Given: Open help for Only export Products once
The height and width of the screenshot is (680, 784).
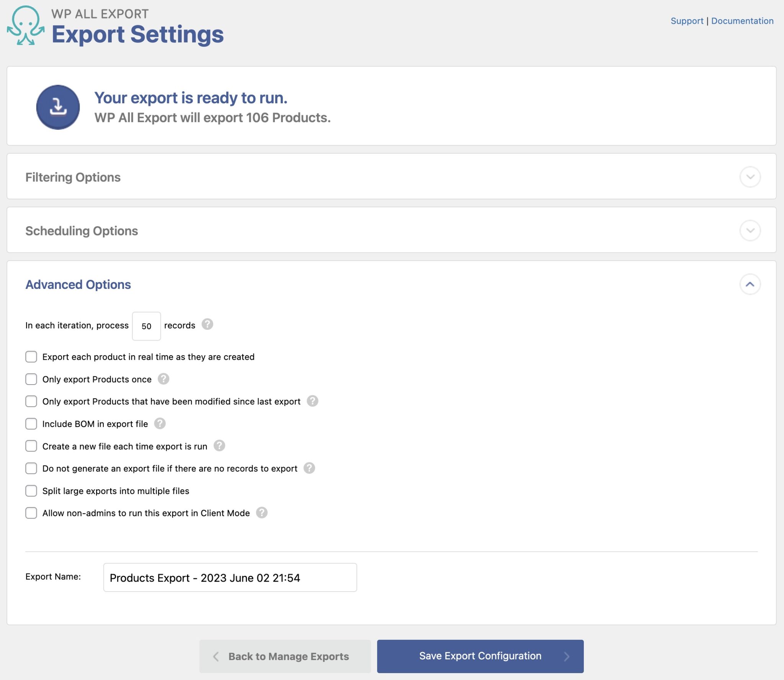Looking at the screenshot, I should tap(163, 379).
